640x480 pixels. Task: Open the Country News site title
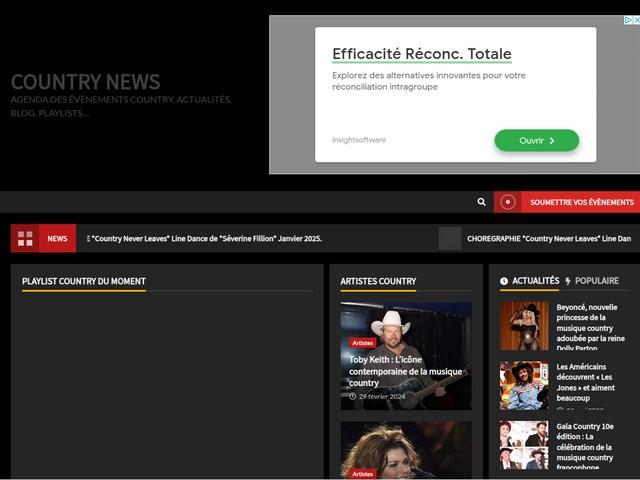85,82
